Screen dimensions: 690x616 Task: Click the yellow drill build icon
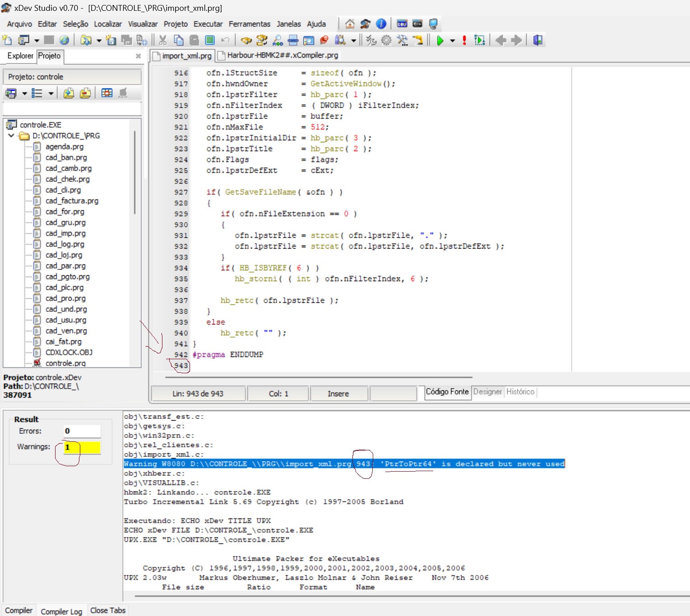(418, 41)
